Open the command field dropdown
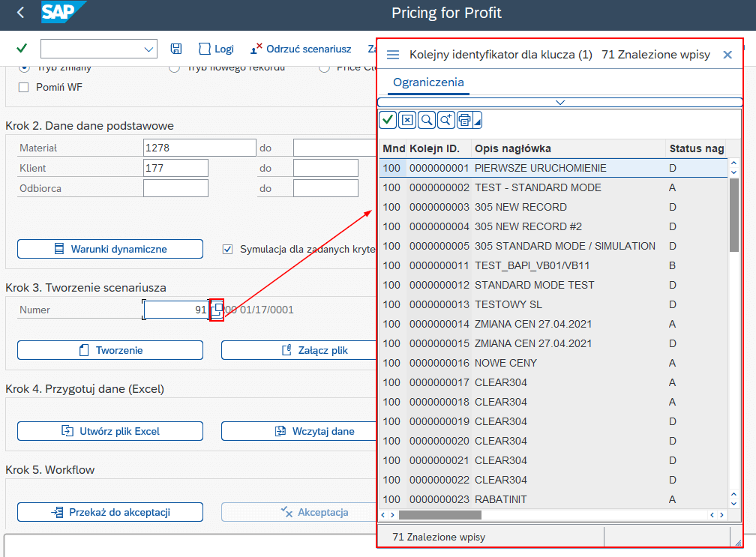Viewport: 756px width, 557px height. (x=148, y=49)
